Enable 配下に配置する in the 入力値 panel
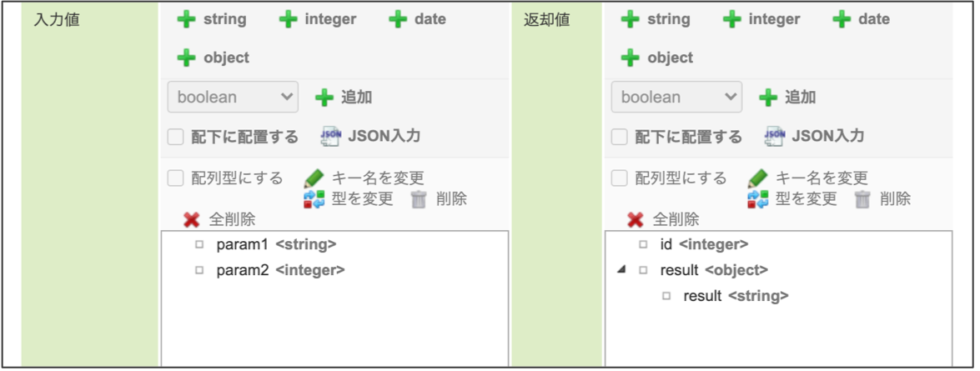Viewport: 980px width, 371px height. click(x=176, y=138)
